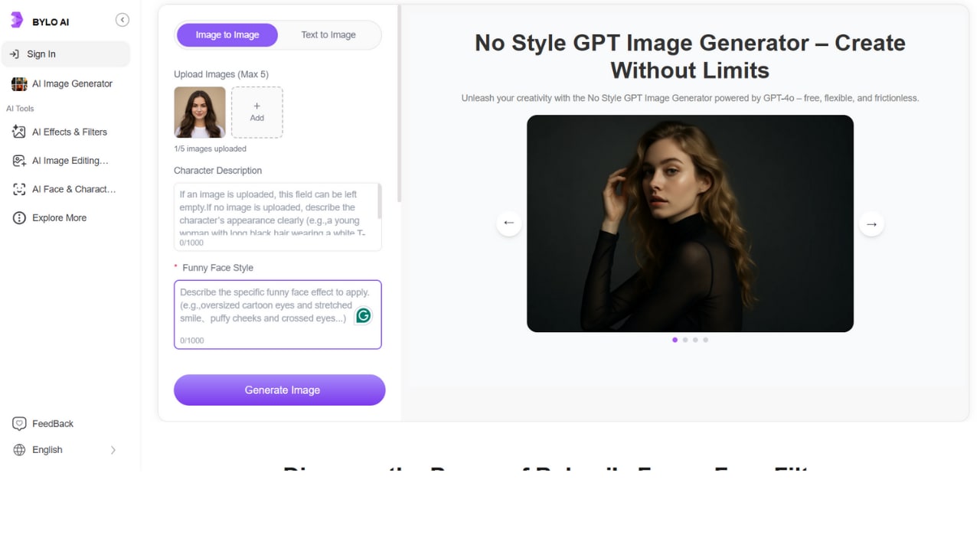Viewport: 980px width, 551px height.
Task: Click the Grammarly icon in Funny Face field
Action: (x=363, y=315)
